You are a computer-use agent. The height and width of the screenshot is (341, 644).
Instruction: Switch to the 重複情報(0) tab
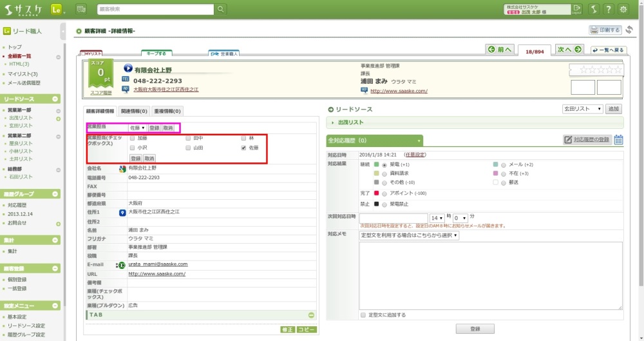coord(167,111)
